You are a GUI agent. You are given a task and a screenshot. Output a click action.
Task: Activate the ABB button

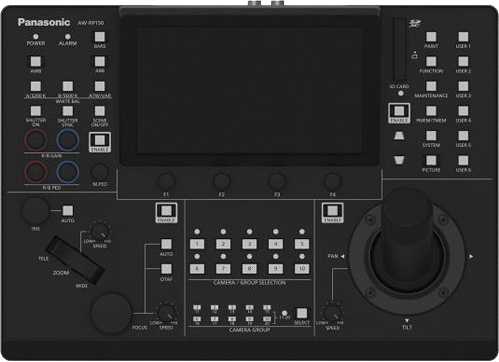pos(99,61)
